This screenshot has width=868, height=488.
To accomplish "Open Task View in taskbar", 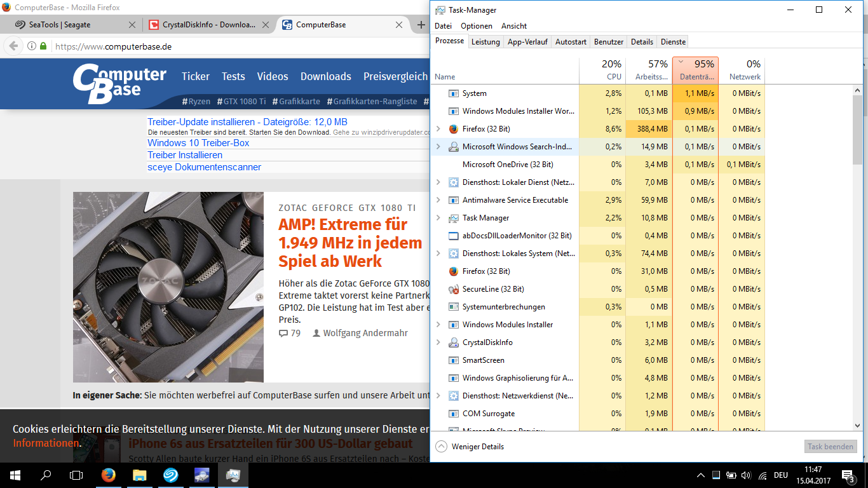I will click(x=76, y=475).
